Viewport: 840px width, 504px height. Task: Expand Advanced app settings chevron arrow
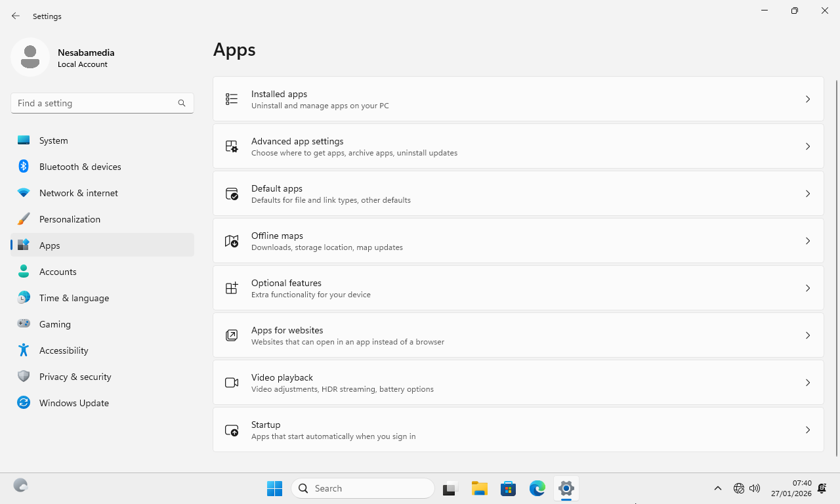[808, 146]
